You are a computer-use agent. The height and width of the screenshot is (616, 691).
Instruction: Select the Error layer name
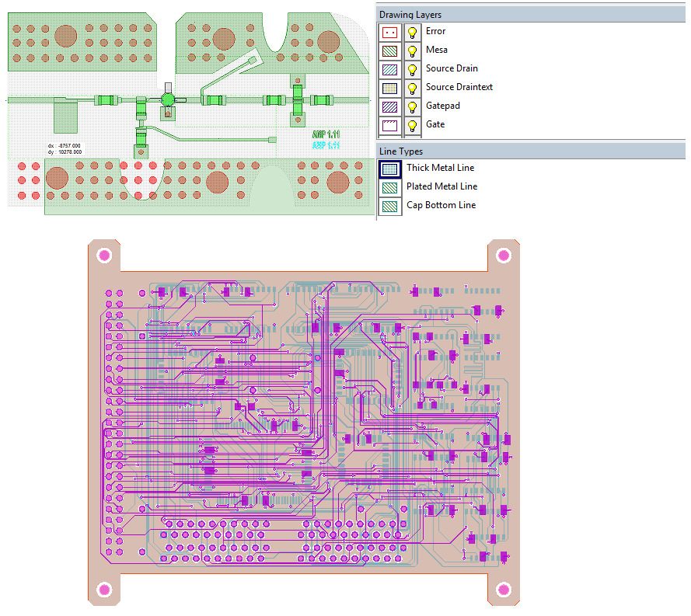[435, 31]
